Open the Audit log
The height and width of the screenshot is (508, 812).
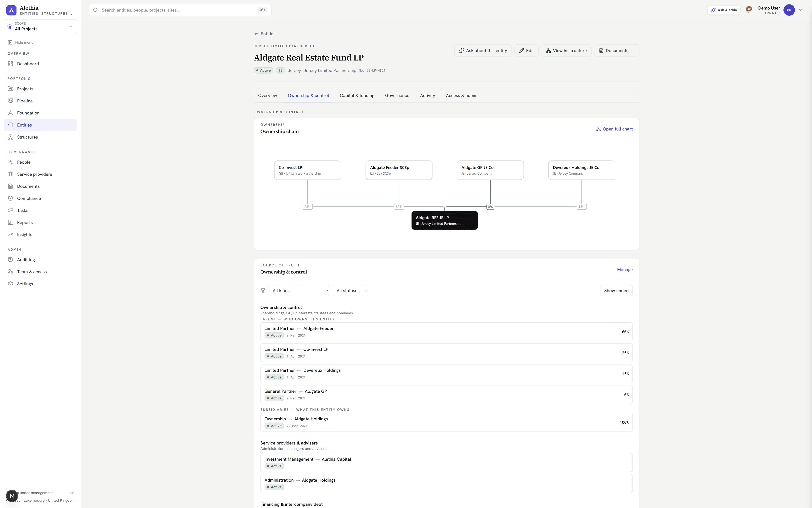point(40,260)
